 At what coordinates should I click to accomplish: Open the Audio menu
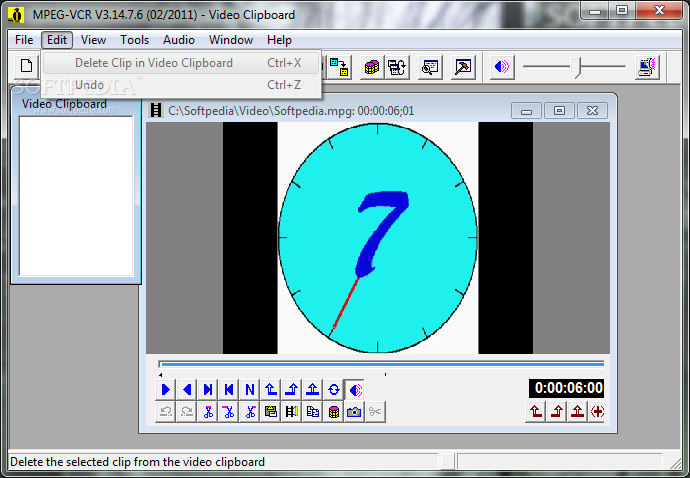[x=179, y=40]
